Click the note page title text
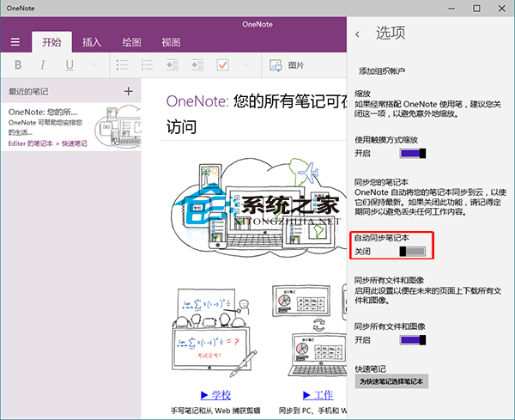515x420 pixels. 256,113
